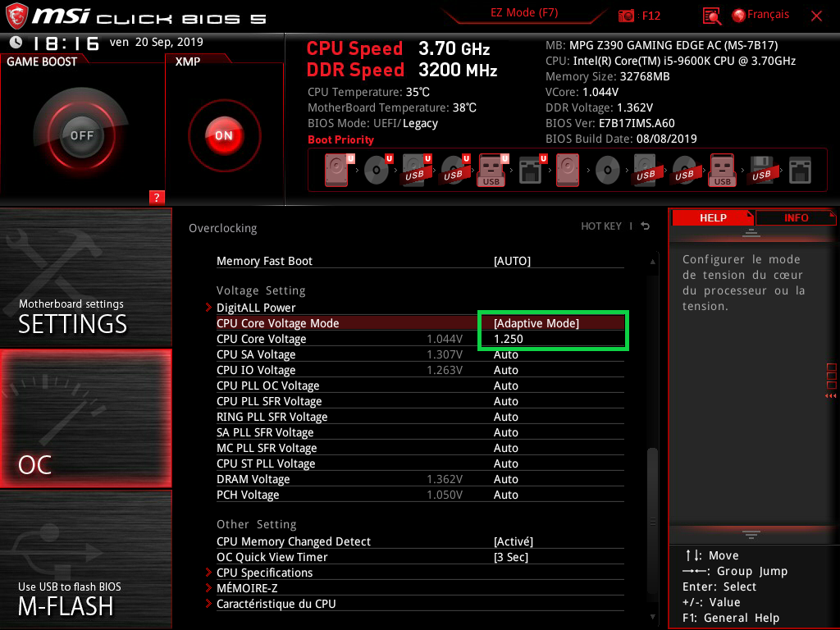The width and height of the screenshot is (840, 630).
Task: Take a screenshot with the F12 camera icon
Action: pos(626,16)
